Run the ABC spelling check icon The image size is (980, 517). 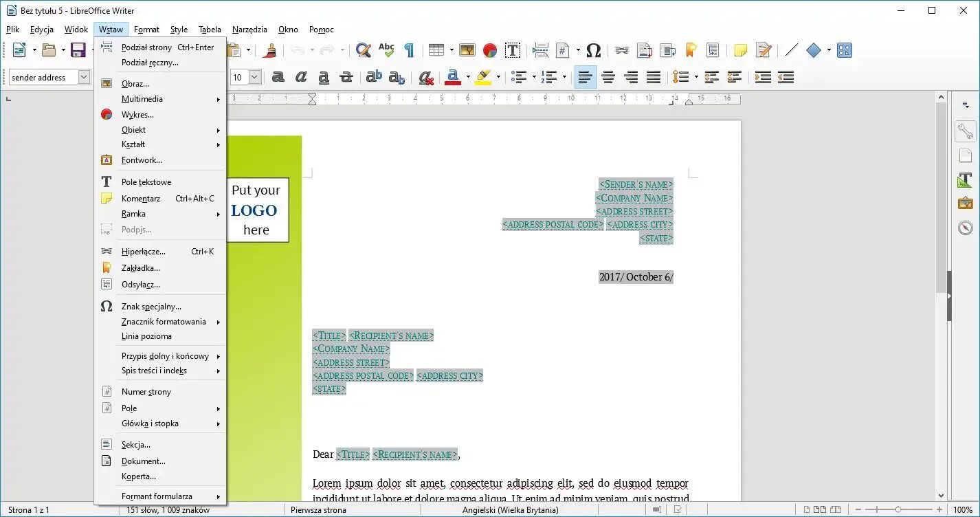point(386,50)
